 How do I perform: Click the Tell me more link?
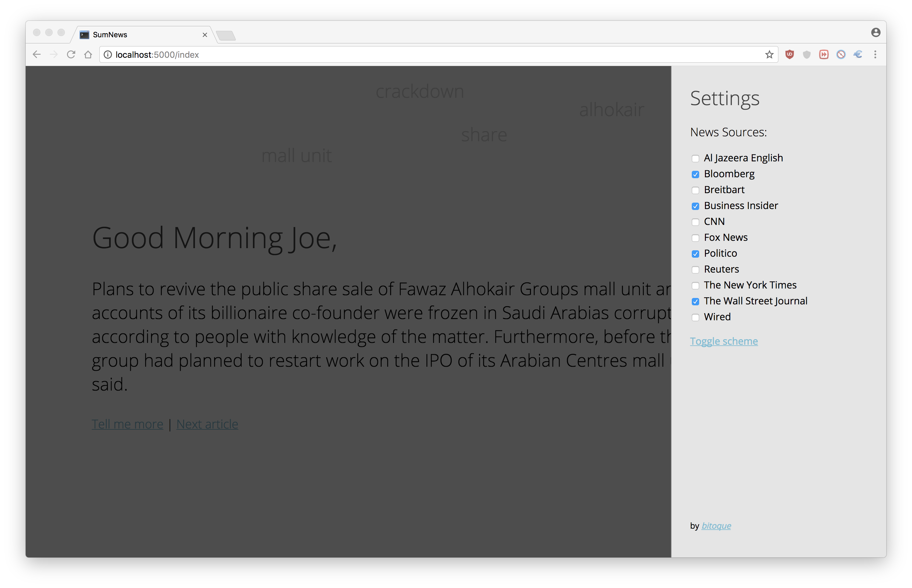pyautogui.click(x=127, y=424)
